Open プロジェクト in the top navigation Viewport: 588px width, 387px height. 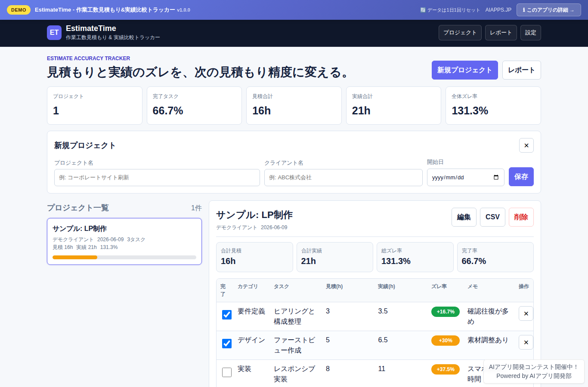[460, 33]
